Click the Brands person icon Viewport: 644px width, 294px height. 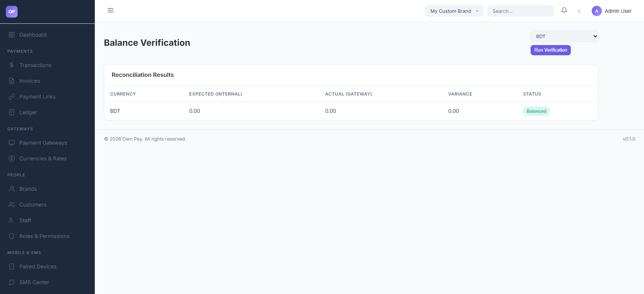[x=12, y=189]
